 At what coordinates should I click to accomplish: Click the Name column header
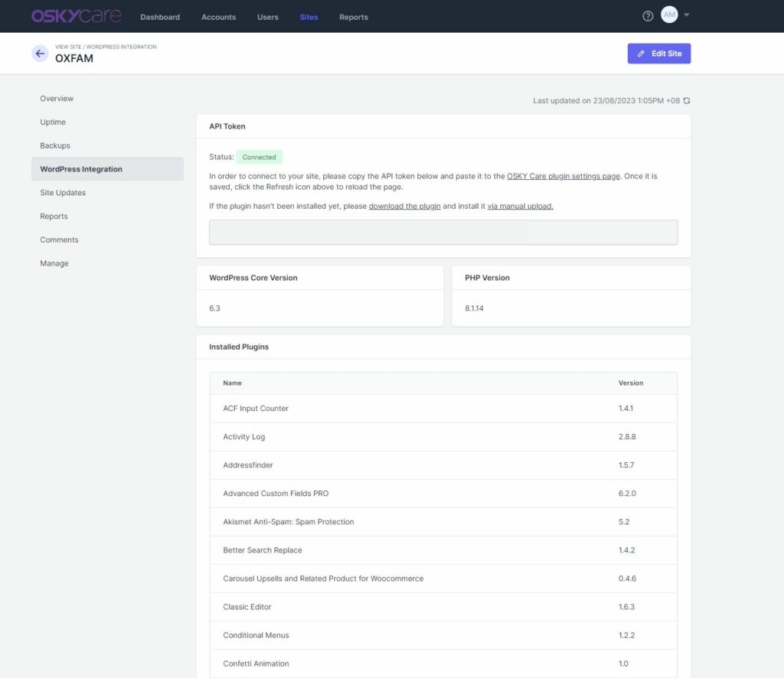click(x=232, y=383)
